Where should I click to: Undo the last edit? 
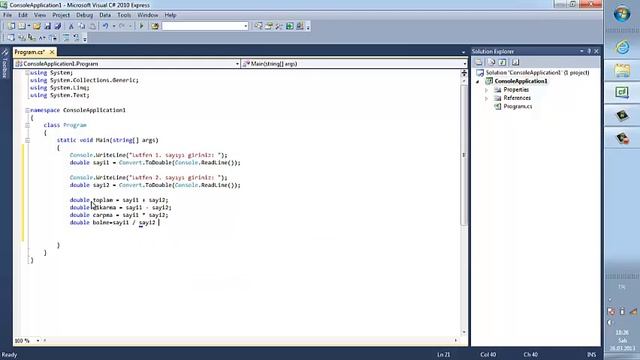point(105,26)
